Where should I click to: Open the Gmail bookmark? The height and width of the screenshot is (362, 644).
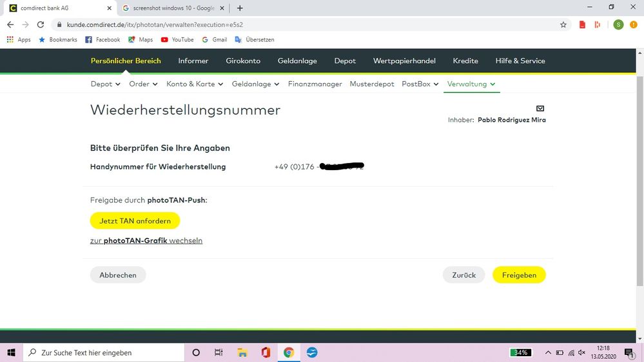pos(215,39)
